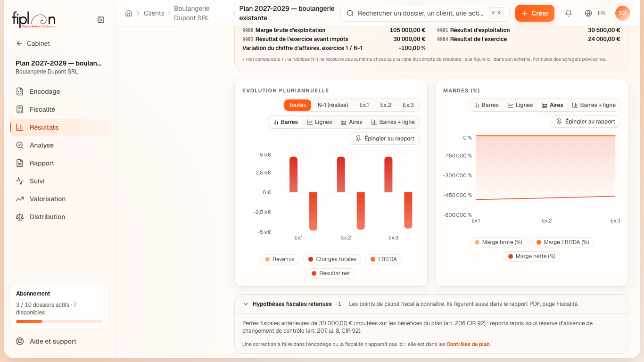This screenshot has height=362, width=644.
Task: Click the Créer button
Action: pos(535,13)
